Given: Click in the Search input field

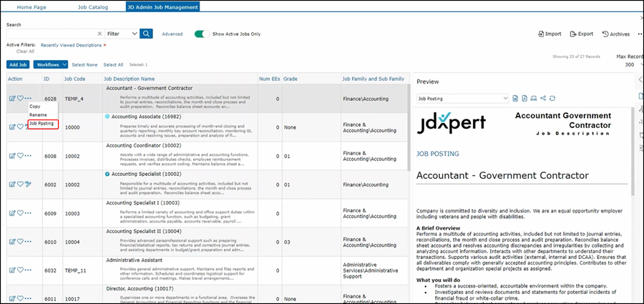Looking at the screenshot, I should point(50,34).
